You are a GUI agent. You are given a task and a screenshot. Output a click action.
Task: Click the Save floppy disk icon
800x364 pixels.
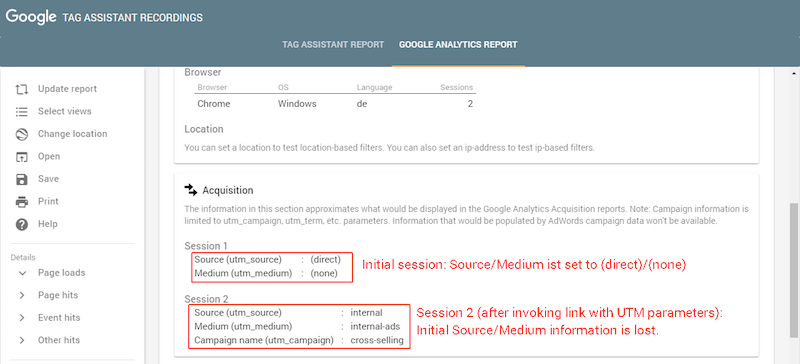pos(21,179)
